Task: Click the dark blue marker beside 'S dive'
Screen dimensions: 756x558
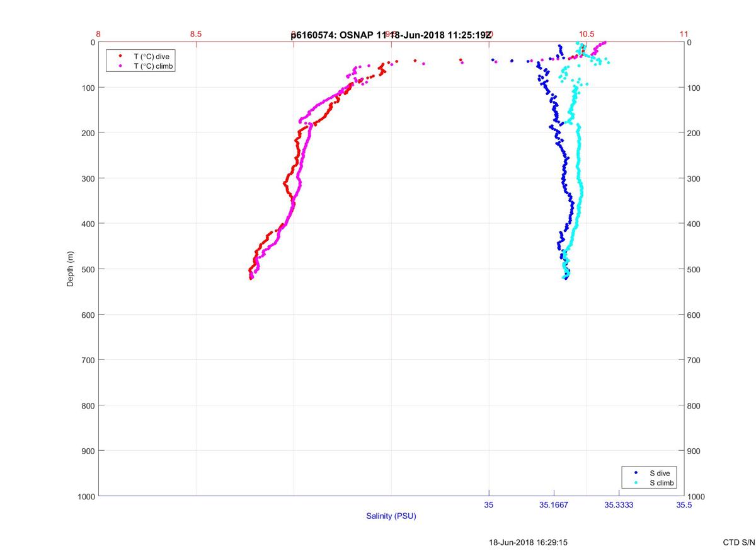Action: click(x=636, y=473)
